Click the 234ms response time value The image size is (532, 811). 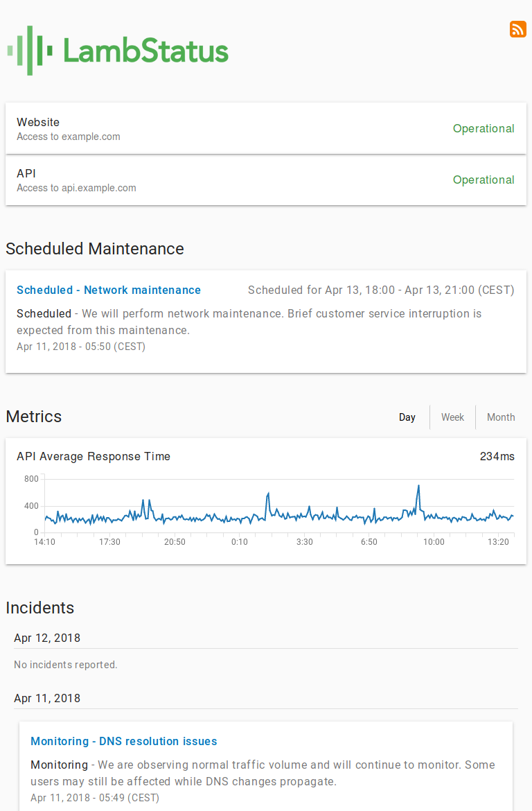click(x=497, y=456)
